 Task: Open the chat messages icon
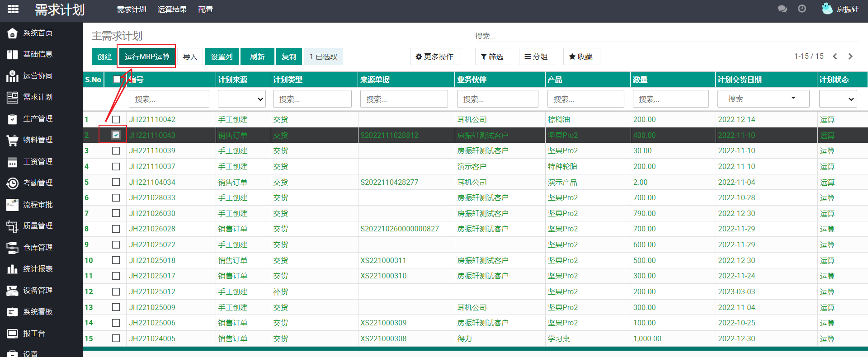[782, 9]
